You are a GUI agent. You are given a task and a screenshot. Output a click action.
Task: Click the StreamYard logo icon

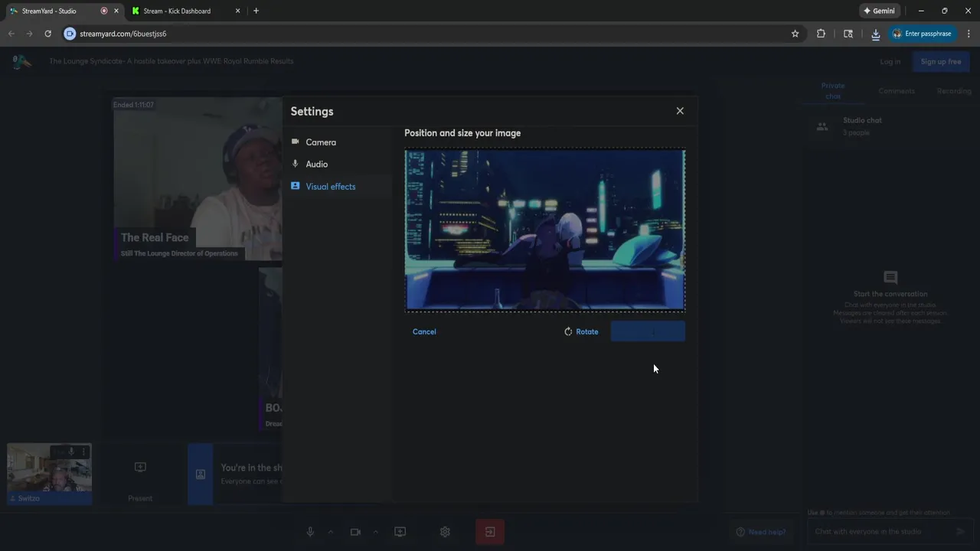tap(21, 62)
